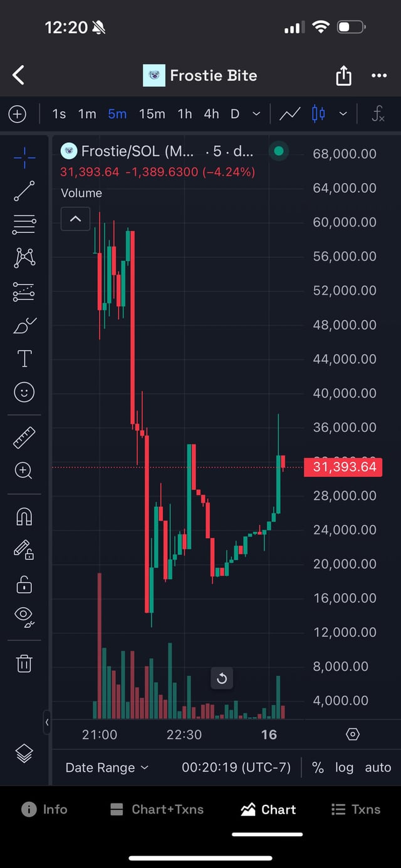The image size is (401, 868).
Task: Hide all drawings with eye icon
Action: coord(24,616)
